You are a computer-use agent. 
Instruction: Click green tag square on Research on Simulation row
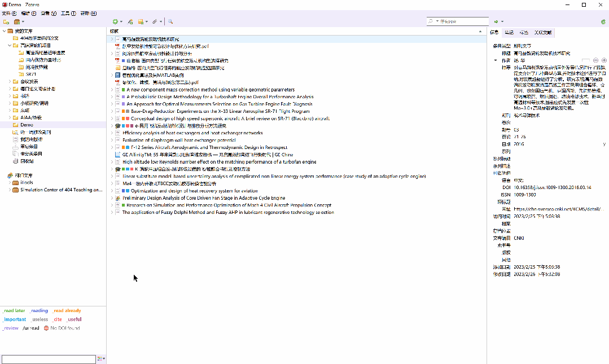point(124,205)
